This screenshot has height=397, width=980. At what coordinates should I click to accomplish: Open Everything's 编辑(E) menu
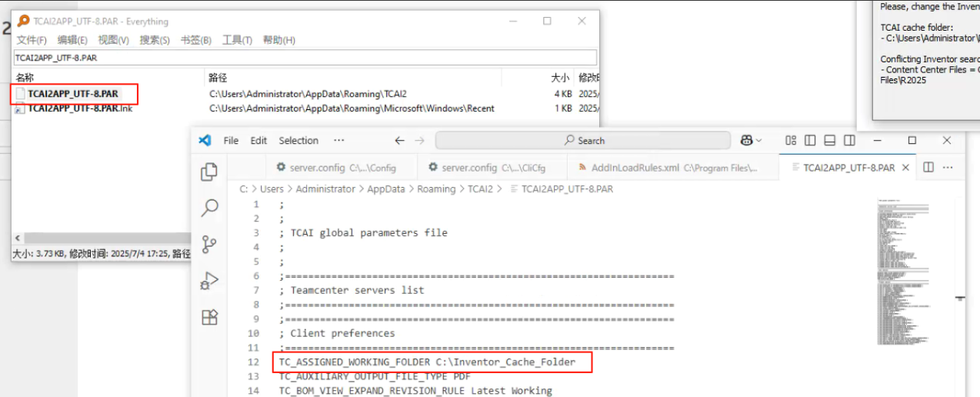(72, 40)
